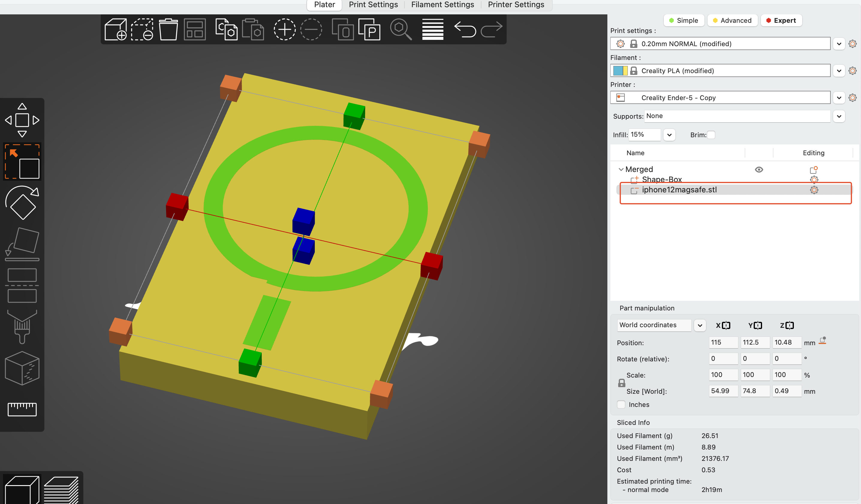Open the World coordinates dropdown
The image size is (861, 504).
click(x=700, y=325)
